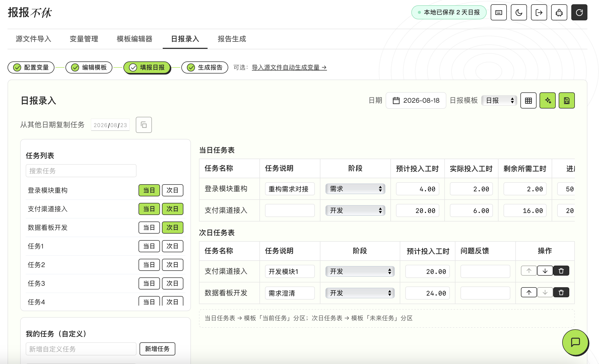
Task: Open 阶段 dropdown for 支付渠道接入 in 当日任务表
Action: click(355, 210)
